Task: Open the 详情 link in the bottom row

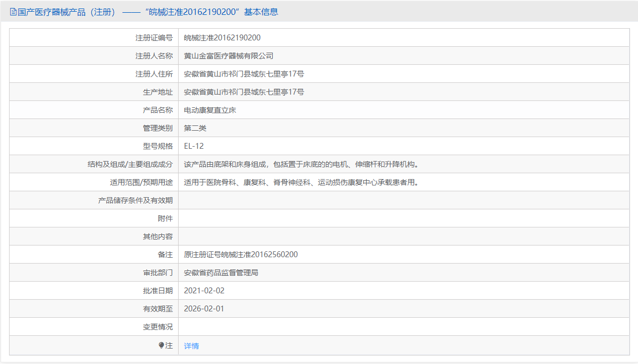Action: 191,345
